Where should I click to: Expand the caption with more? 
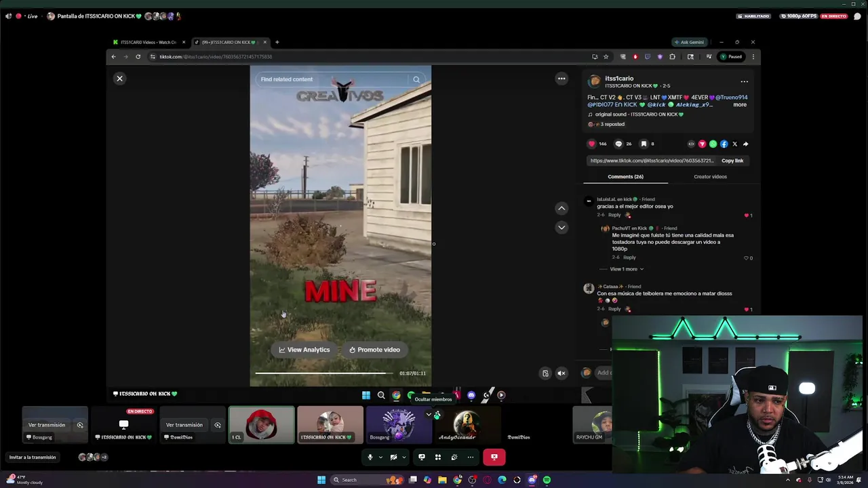click(x=740, y=105)
